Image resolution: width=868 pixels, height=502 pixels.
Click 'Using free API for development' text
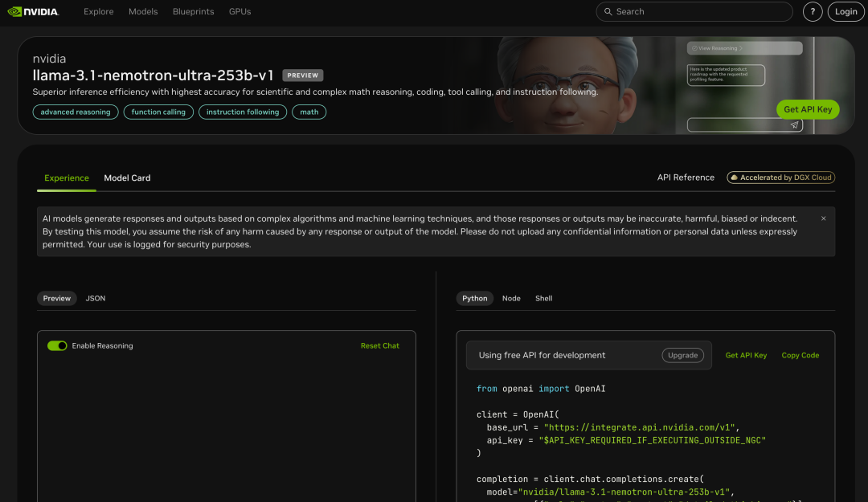pos(542,355)
